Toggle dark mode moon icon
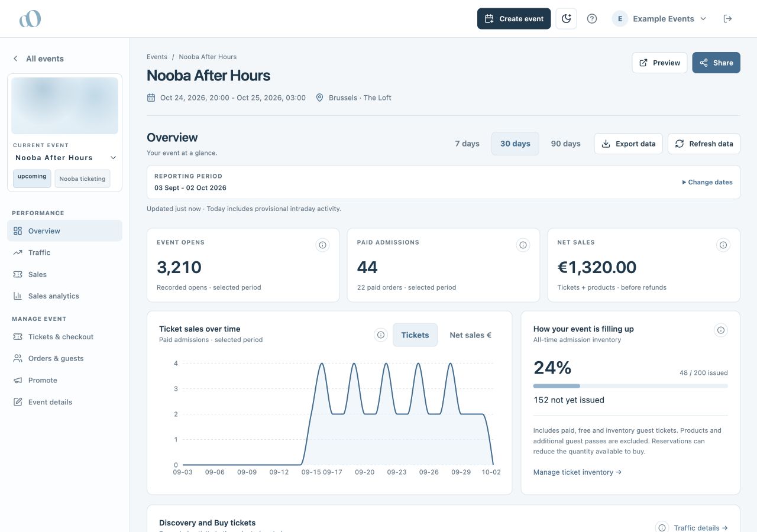This screenshot has width=757, height=532. pos(566,19)
